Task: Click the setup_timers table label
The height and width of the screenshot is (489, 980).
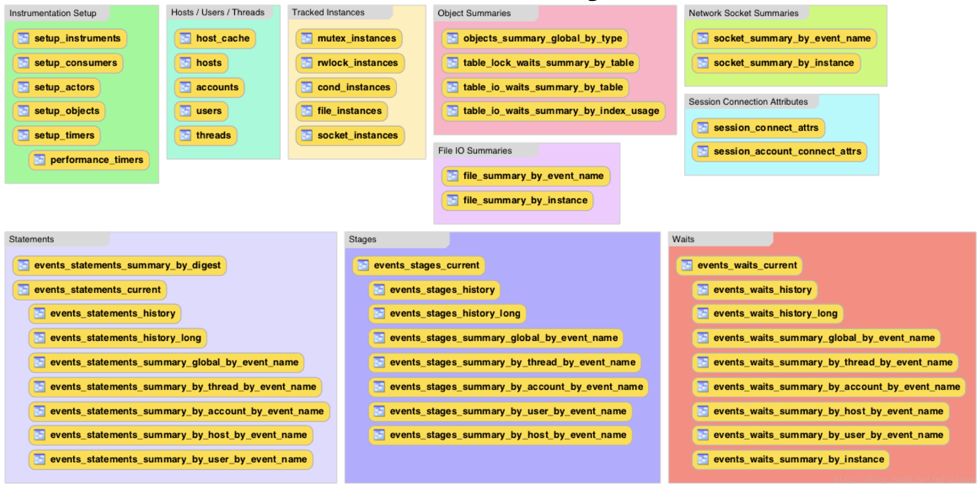Action: click(64, 135)
